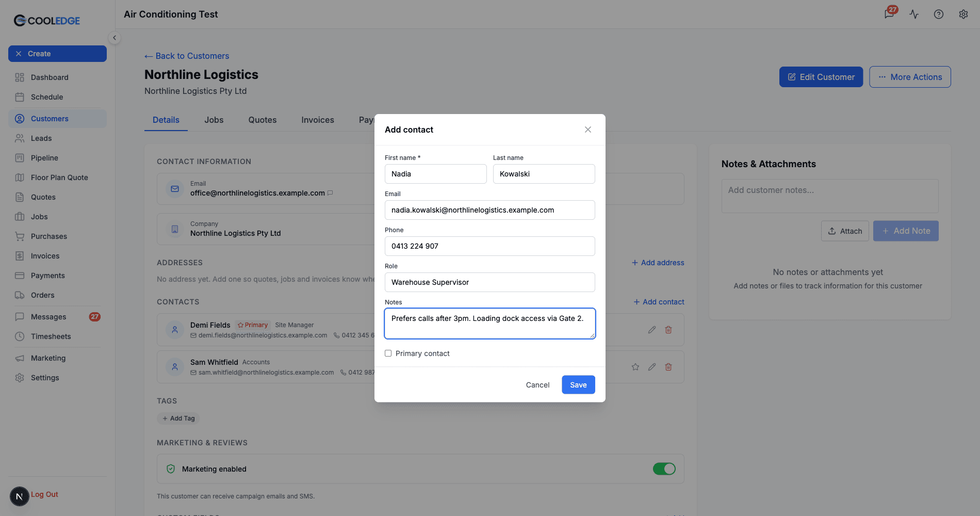This screenshot has height=516, width=980.
Task: Click Add address link
Action: coord(658,263)
